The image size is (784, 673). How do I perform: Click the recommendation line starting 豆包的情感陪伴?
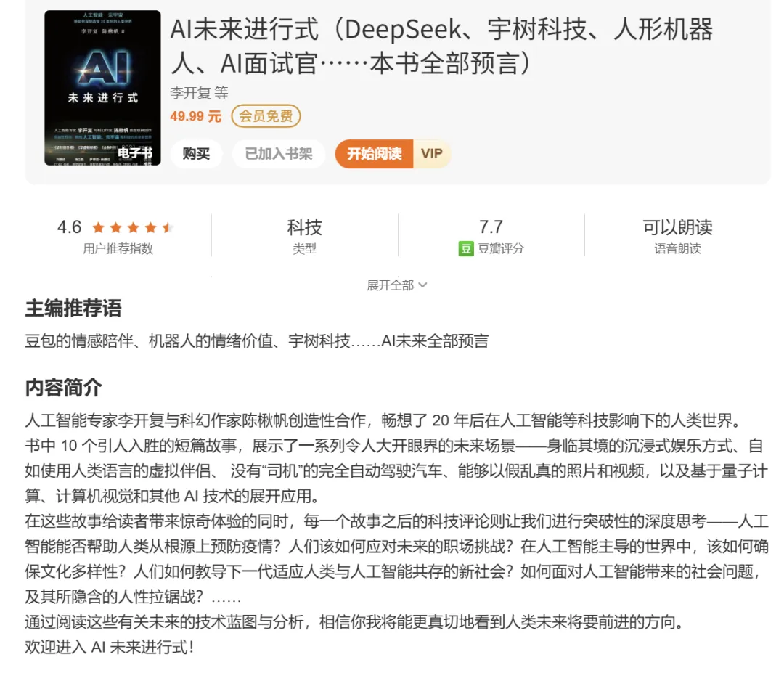[256, 341]
